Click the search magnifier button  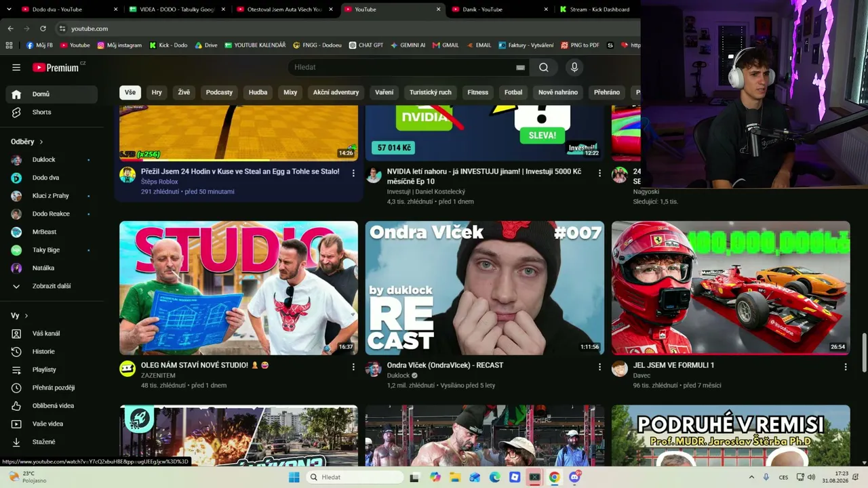point(544,67)
